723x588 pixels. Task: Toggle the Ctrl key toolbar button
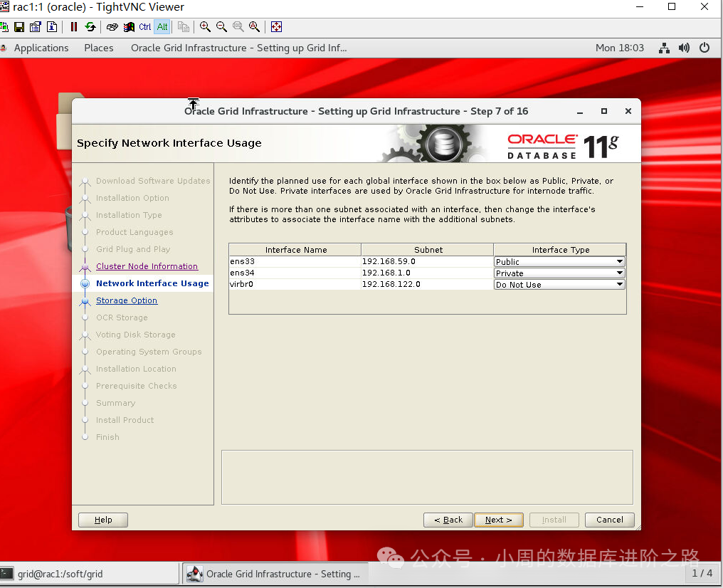point(144,27)
